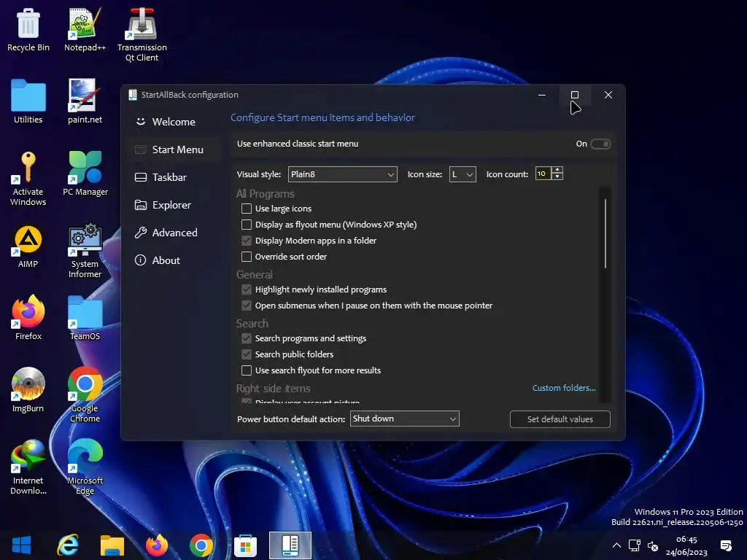Click the StartAllBack taskbar button
The height and width of the screenshot is (560, 747).
click(290, 545)
